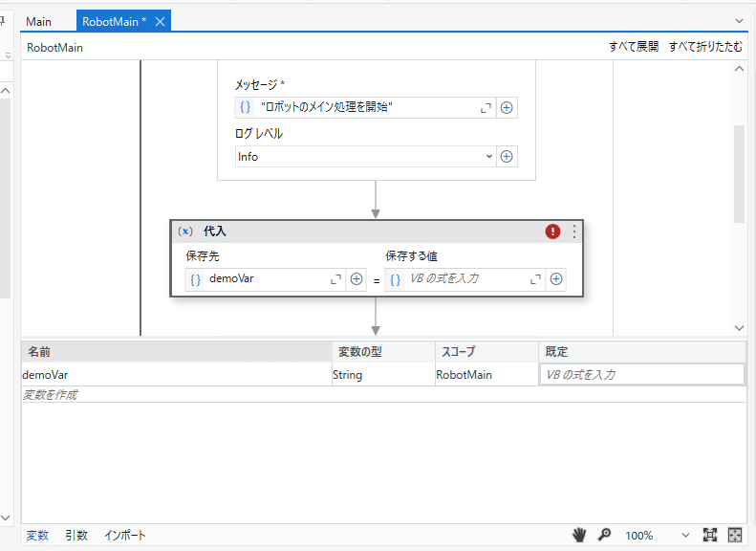Click the 変数の型 column header
This screenshot has height=551, width=756.
coord(384,352)
